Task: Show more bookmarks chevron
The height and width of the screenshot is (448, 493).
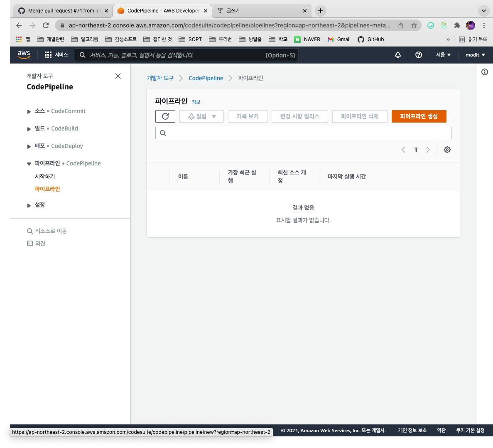Action: 448,39
